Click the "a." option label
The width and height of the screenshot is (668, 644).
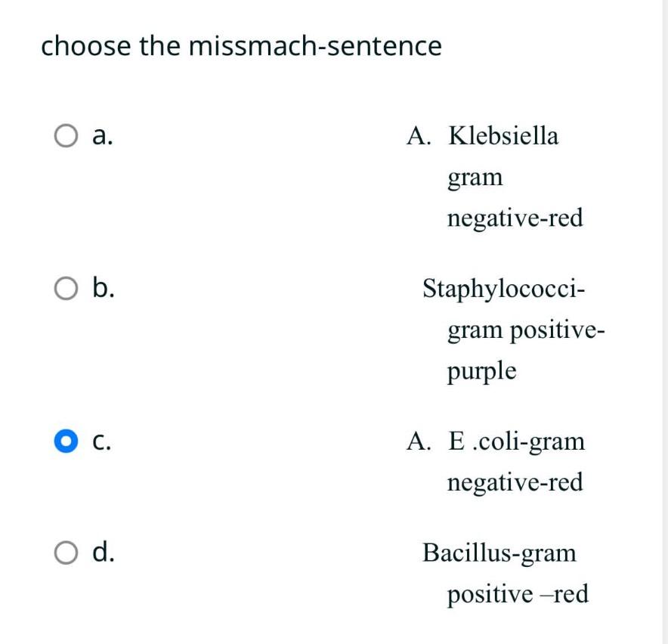(103, 136)
